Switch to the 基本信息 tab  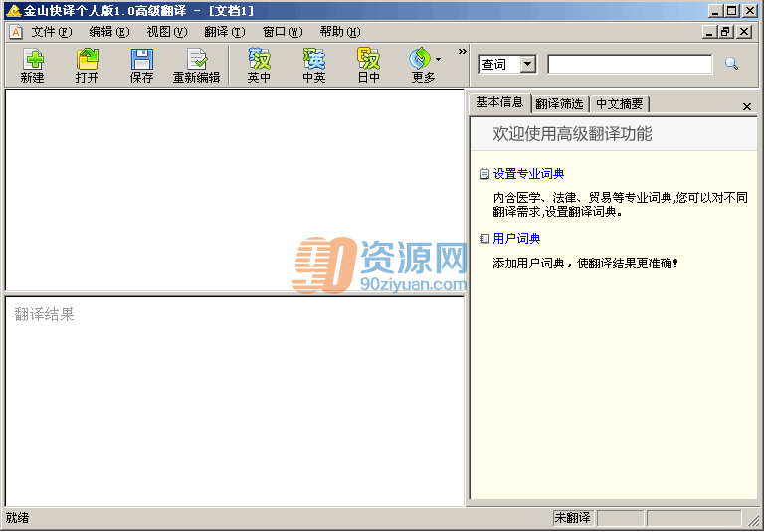tap(499, 102)
